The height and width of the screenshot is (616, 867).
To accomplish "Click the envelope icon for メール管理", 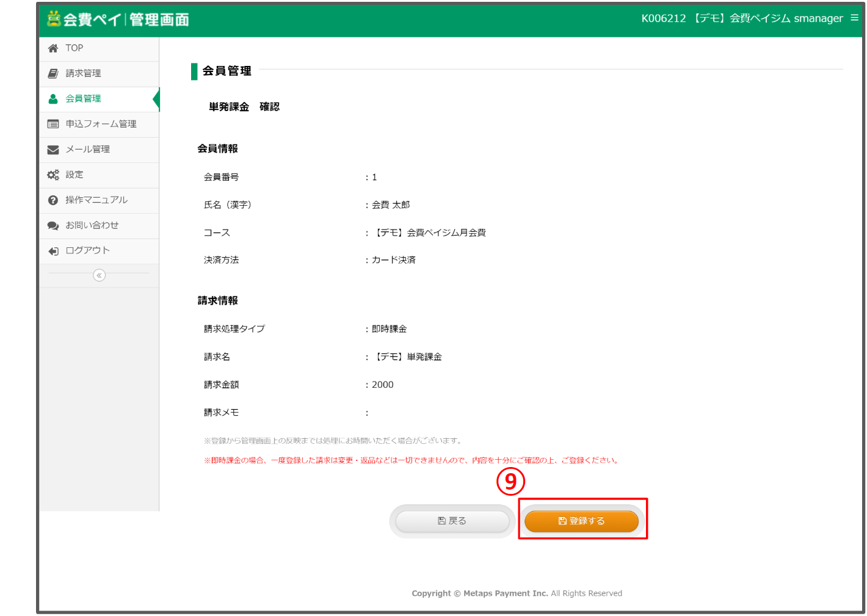I will point(53,150).
